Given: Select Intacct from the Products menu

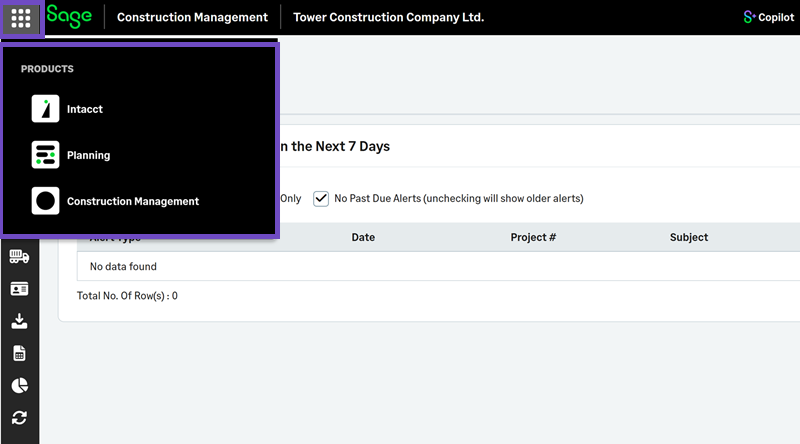Looking at the screenshot, I should [85, 109].
